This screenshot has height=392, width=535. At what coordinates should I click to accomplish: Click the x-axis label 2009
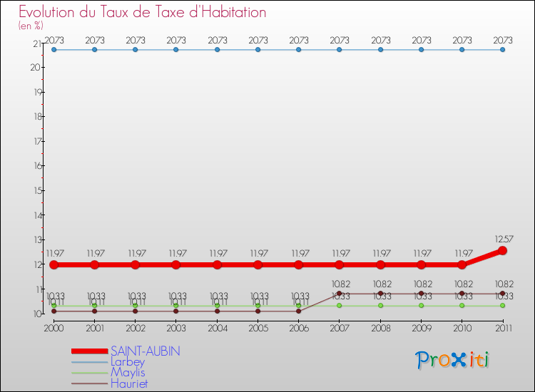pos(422,328)
